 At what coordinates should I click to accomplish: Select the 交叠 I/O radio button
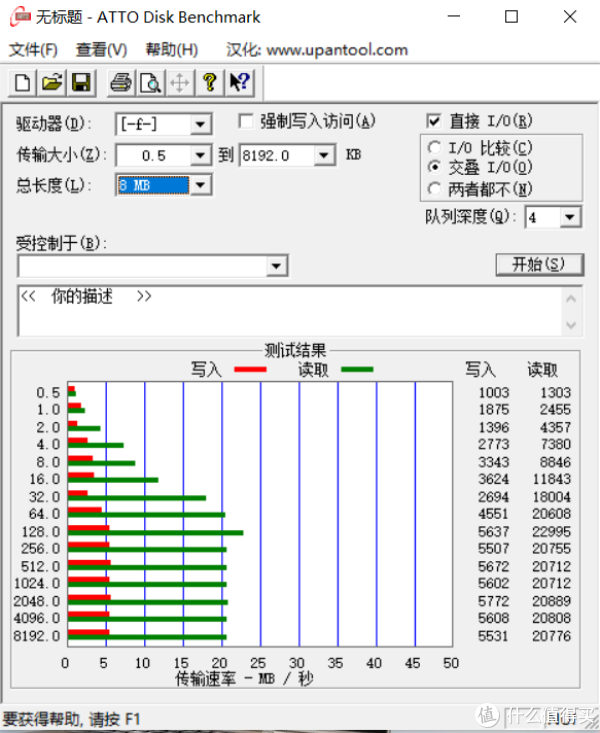[x=434, y=167]
